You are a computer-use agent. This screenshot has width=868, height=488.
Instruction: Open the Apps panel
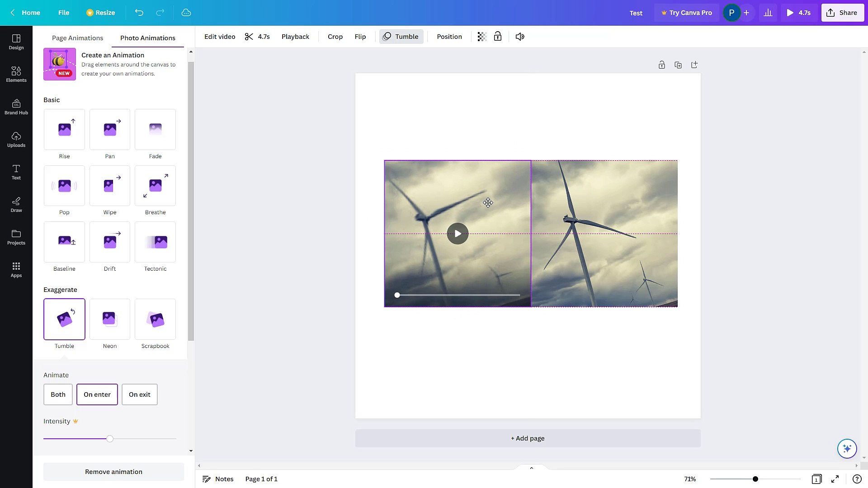click(16, 269)
